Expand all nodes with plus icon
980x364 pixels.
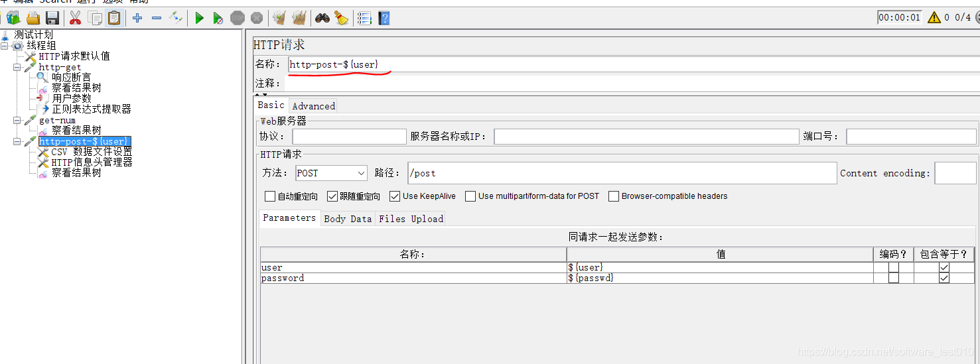click(x=137, y=18)
